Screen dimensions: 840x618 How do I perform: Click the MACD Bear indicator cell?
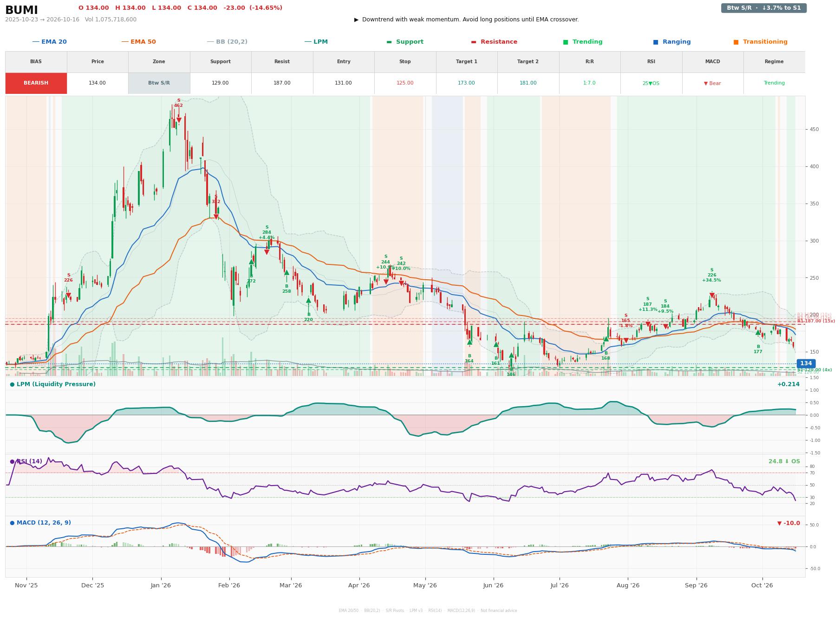click(x=712, y=83)
